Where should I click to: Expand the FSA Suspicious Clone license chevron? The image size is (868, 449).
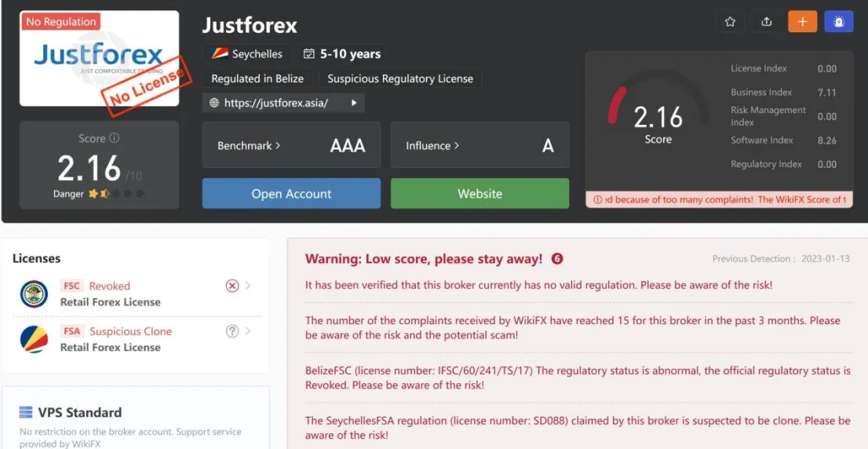point(247,331)
